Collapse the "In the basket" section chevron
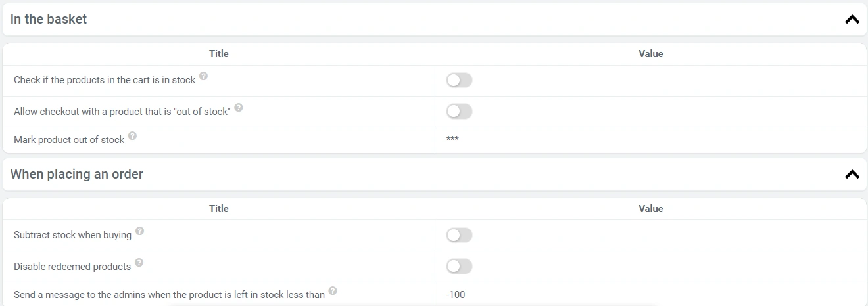Image resolution: width=868 pixels, height=306 pixels. tap(852, 20)
